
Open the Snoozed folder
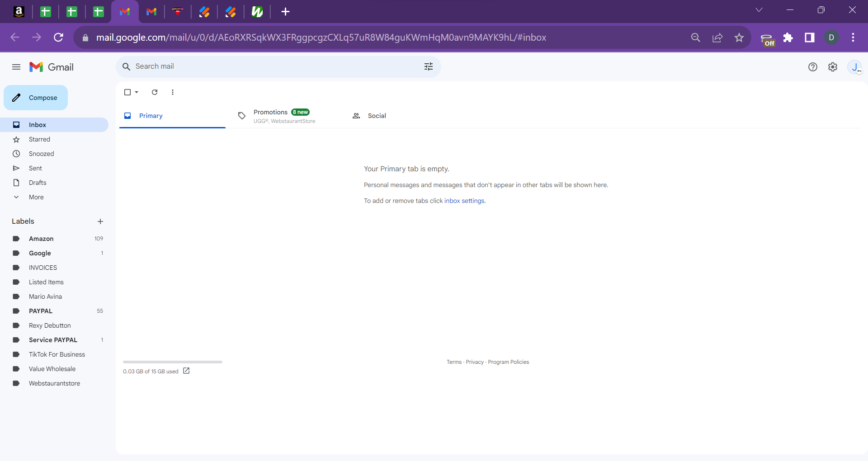coord(54,154)
